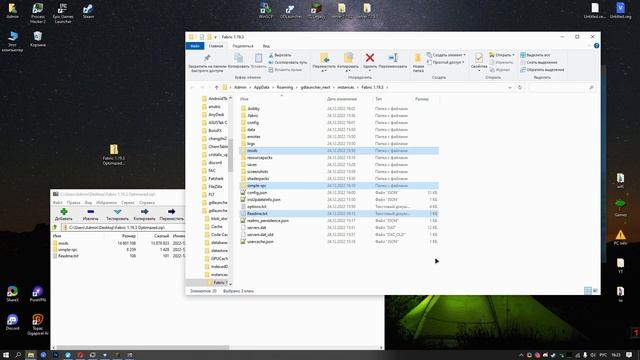The height and width of the screenshot is (360, 640).
Task: Click Select all in the ribbon
Action: (x=535, y=55)
